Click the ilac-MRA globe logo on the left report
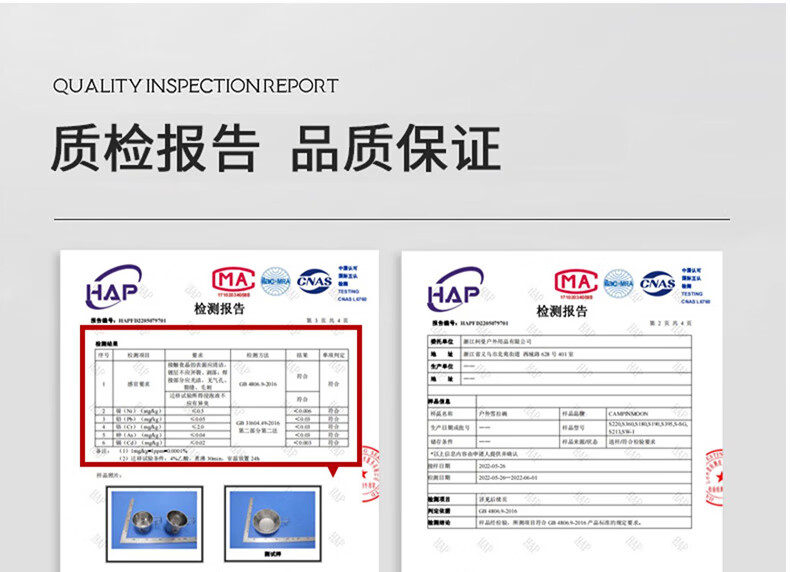Image resolution: width=790 pixels, height=572 pixels. (276, 282)
